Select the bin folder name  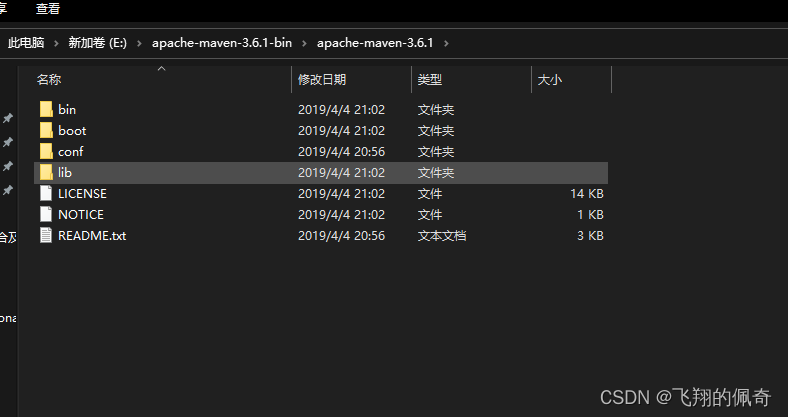coord(67,109)
